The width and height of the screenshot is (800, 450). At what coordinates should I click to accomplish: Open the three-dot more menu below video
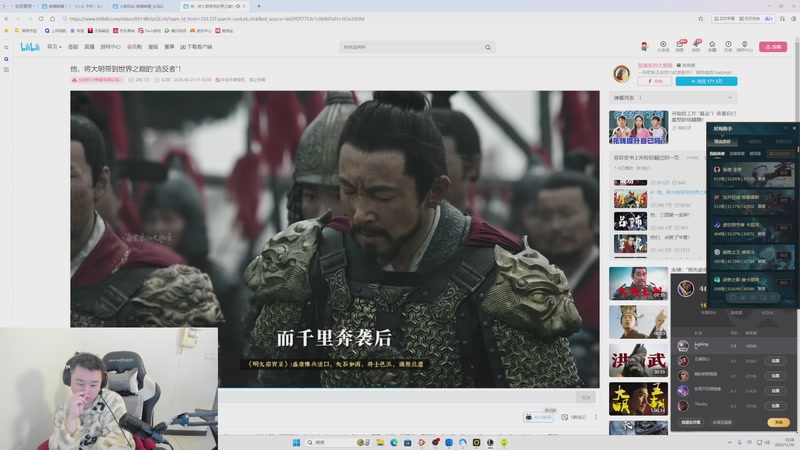click(595, 417)
